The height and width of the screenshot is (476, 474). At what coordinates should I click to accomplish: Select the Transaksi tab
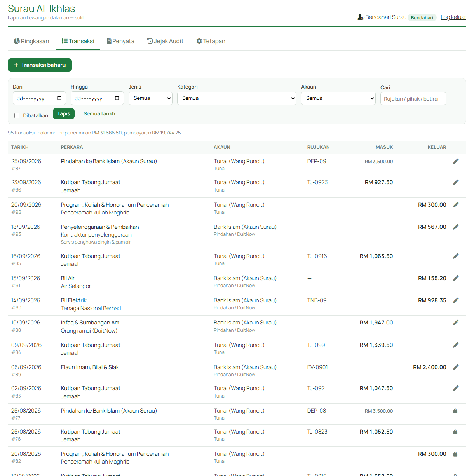(78, 41)
